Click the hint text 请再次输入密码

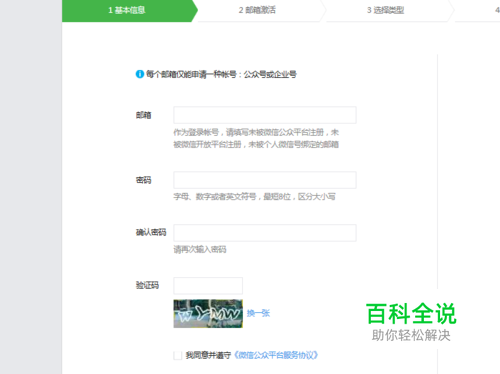200,249
